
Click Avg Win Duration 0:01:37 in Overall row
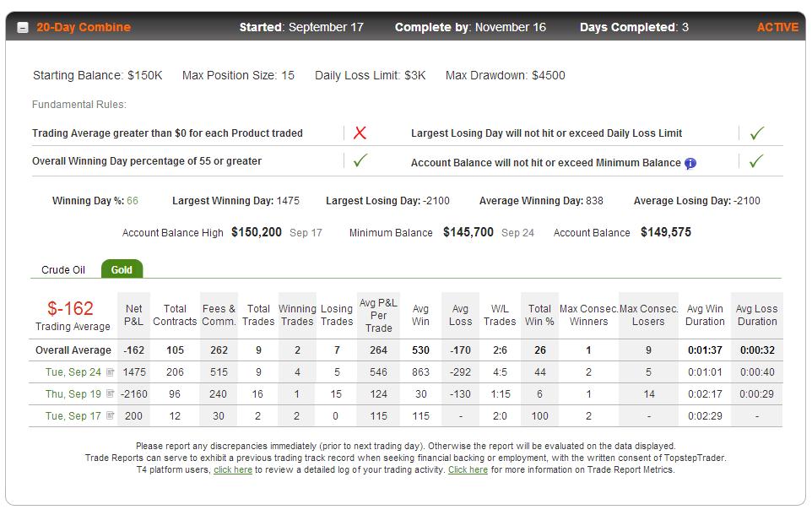coord(705,350)
